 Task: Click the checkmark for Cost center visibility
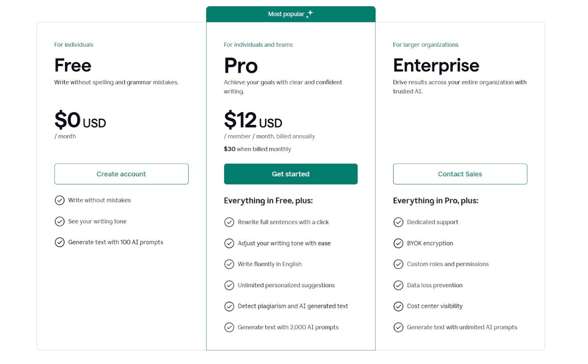point(399,306)
